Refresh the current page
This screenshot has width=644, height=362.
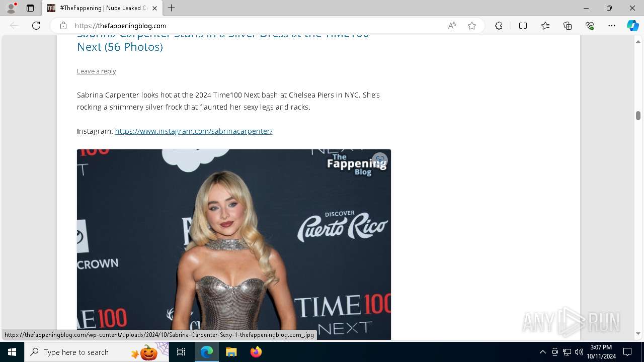(x=36, y=26)
